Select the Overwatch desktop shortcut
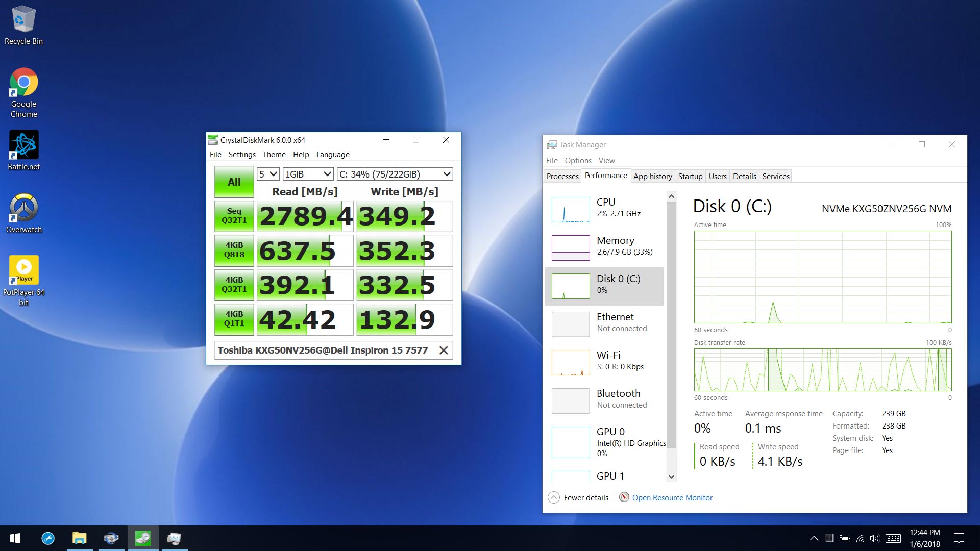 coord(23,213)
